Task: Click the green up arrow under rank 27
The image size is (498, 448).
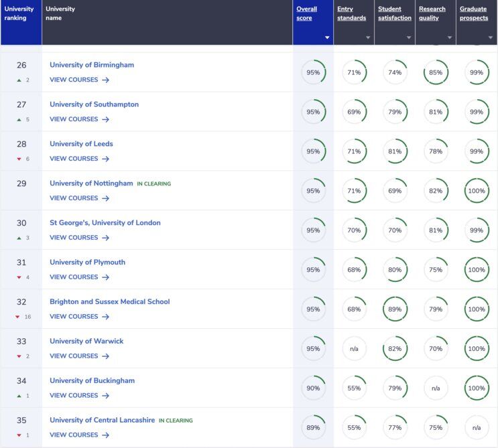Action: pos(19,120)
